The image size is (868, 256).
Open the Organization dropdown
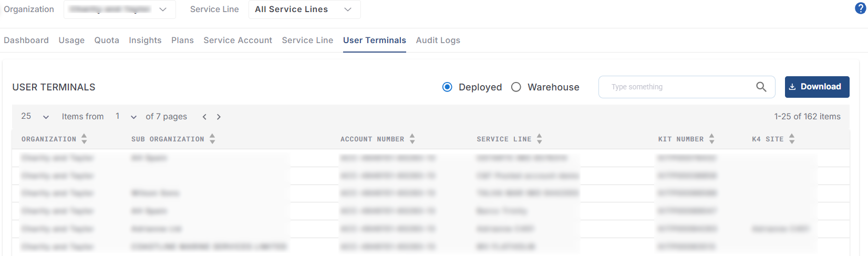(x=119, y=9)
